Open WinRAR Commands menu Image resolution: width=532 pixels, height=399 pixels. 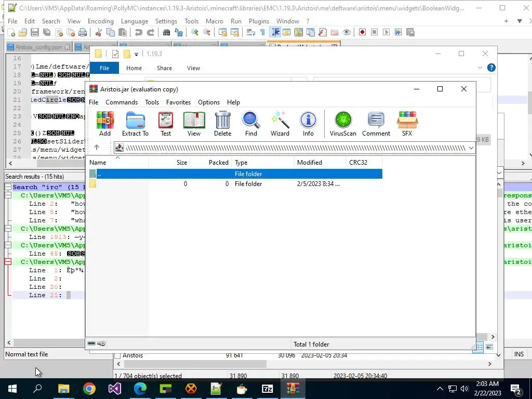tap(122, 102)
